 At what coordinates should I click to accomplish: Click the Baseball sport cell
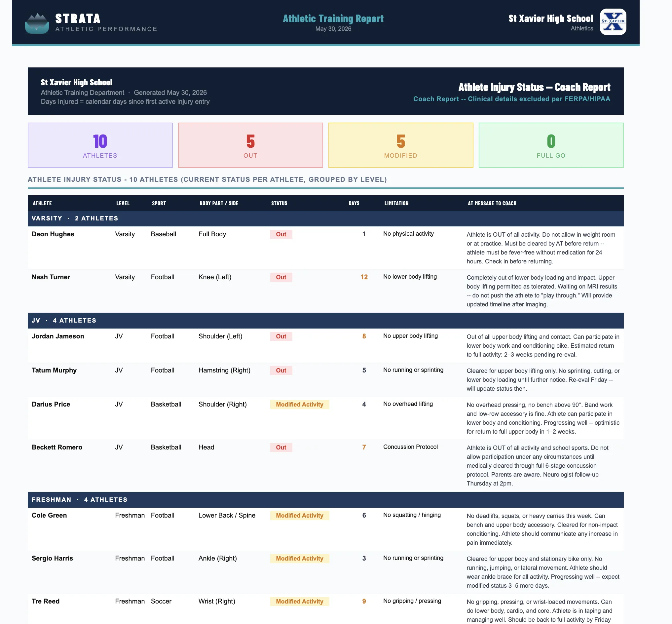(x=163, y=234)
